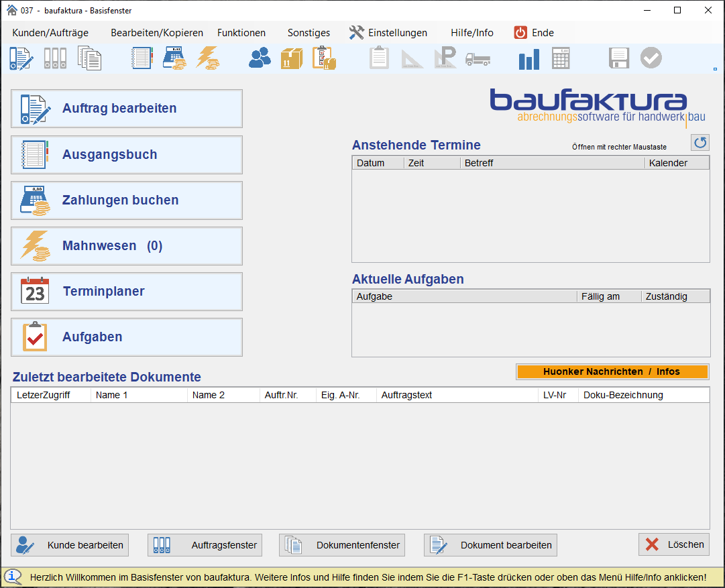Click the greyed P with triangle toolbar icon
The width and height of the screenshot is (725, 588).
click(x=445, y=58)
